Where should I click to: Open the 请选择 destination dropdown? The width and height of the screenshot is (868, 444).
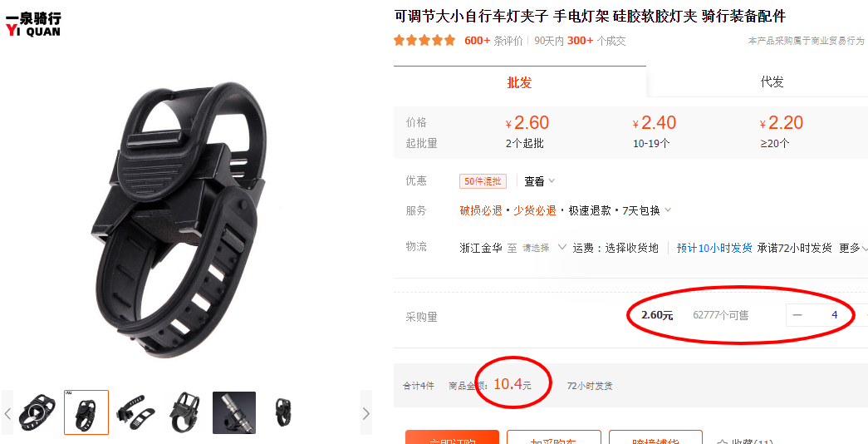pos(545,248)
